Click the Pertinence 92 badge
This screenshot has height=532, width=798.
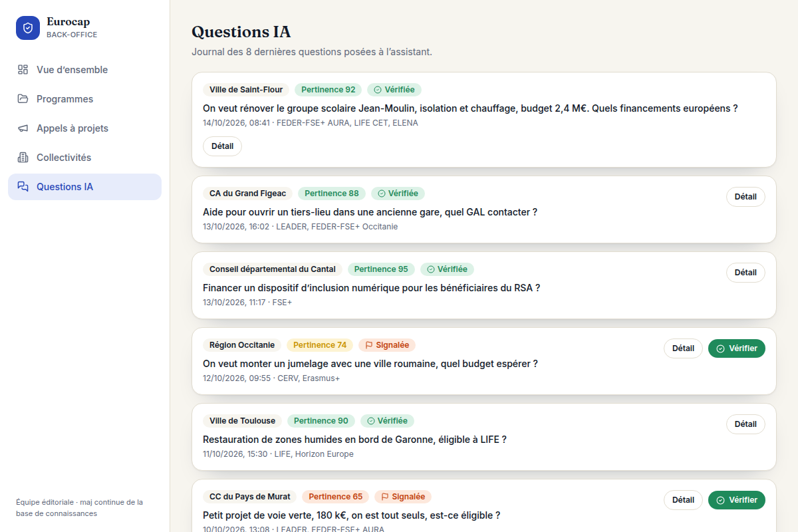pos(329,90)
